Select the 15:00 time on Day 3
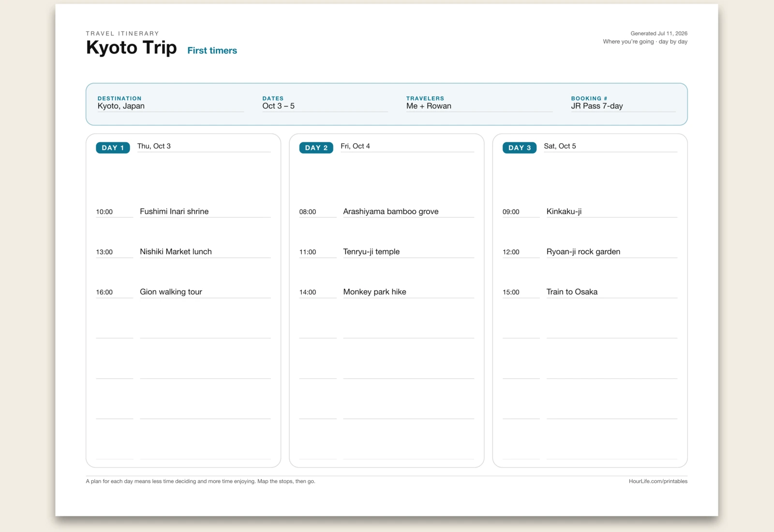This screenshot has width=774, height=532. pyautogui.click(x=521, y=292)
